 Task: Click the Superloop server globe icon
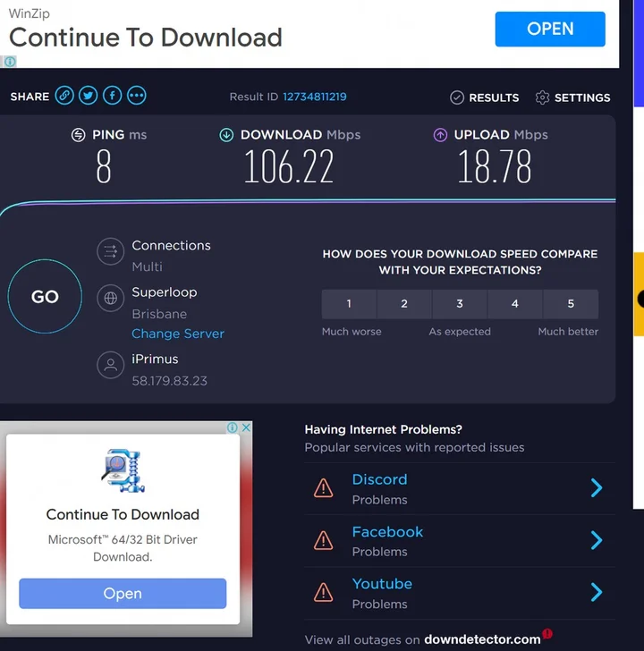(x=110, y=300)
